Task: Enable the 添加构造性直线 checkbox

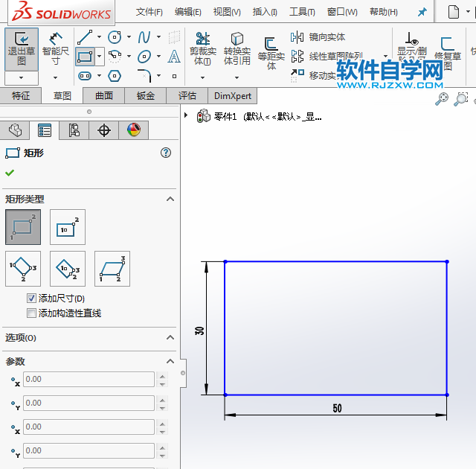Action: (31, 313)
